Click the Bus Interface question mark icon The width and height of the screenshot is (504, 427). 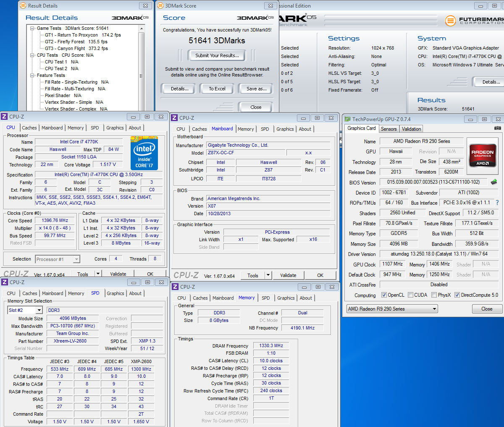tap(497, 203)
